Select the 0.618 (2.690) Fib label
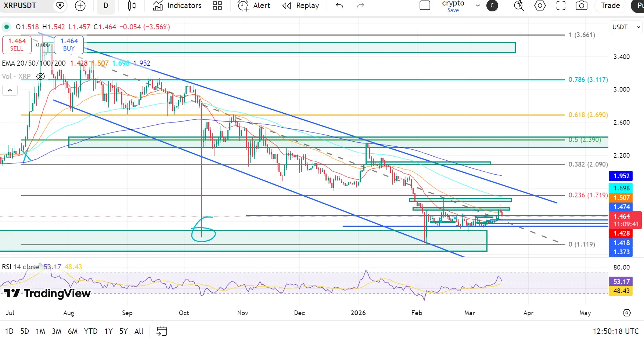Image resolution: width=644 pixels, height=339 pixels. coord(588,115)
